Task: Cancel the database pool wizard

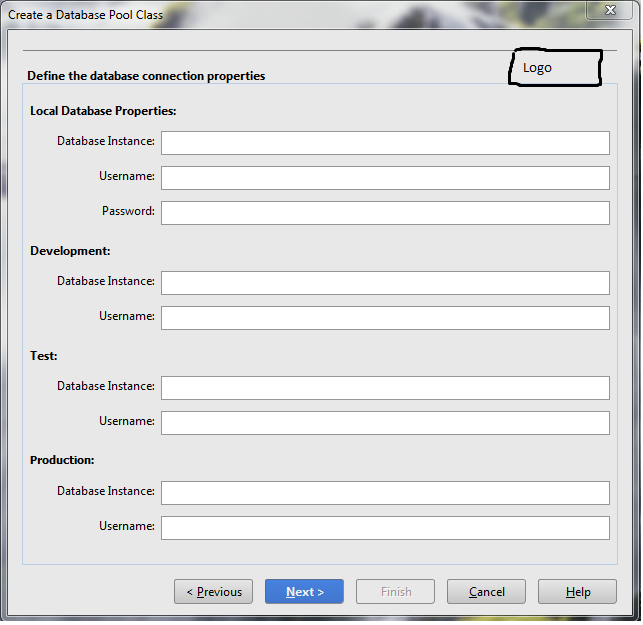Action: point(486,591)
